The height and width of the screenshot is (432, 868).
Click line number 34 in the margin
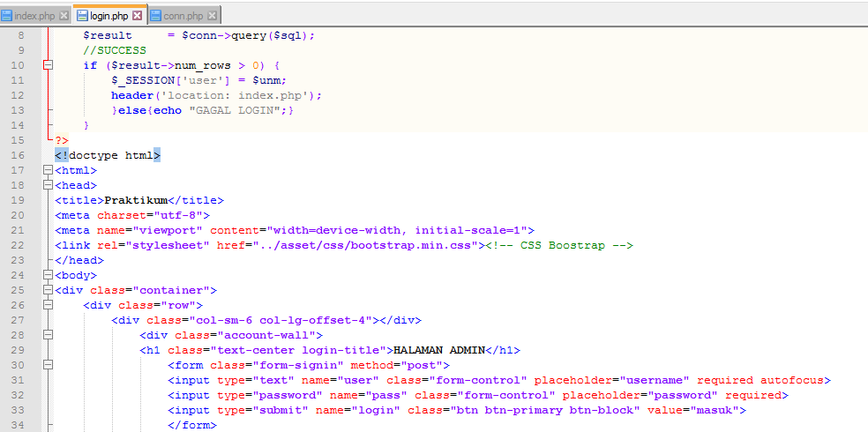coord(19,424)
